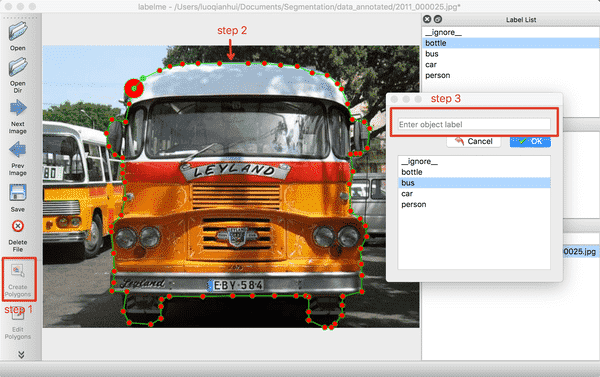Screen dimensions: 600x377
Task: Select bottle in the Label List panel
Action: tap(511, 43)
